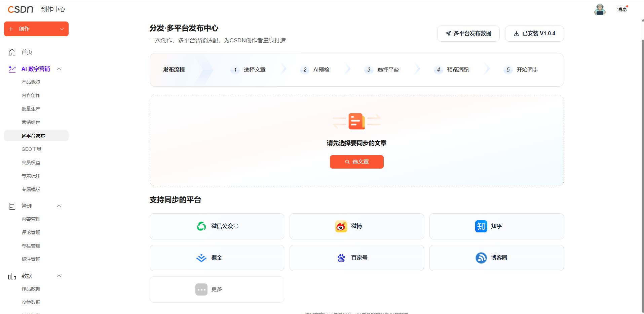Click the 掘金 platform icon
This screenshot has height=314, width=644.
click(201, 258)
